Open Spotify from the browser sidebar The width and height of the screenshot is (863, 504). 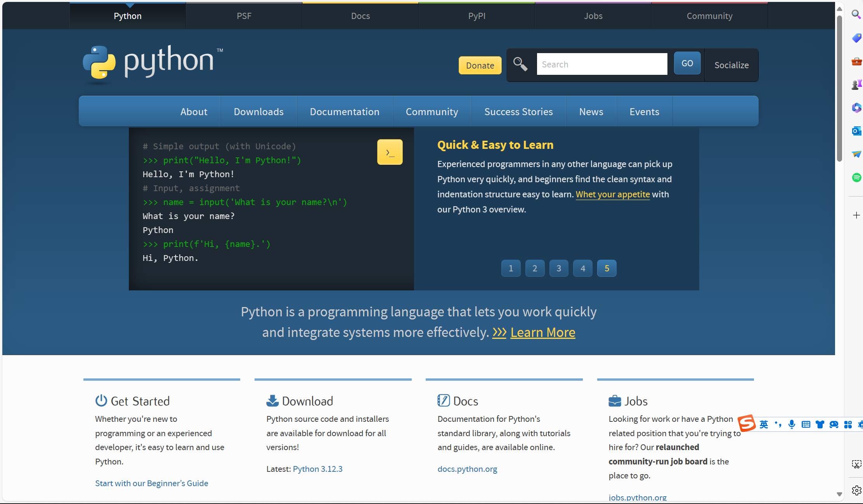[x=856, y=177]
